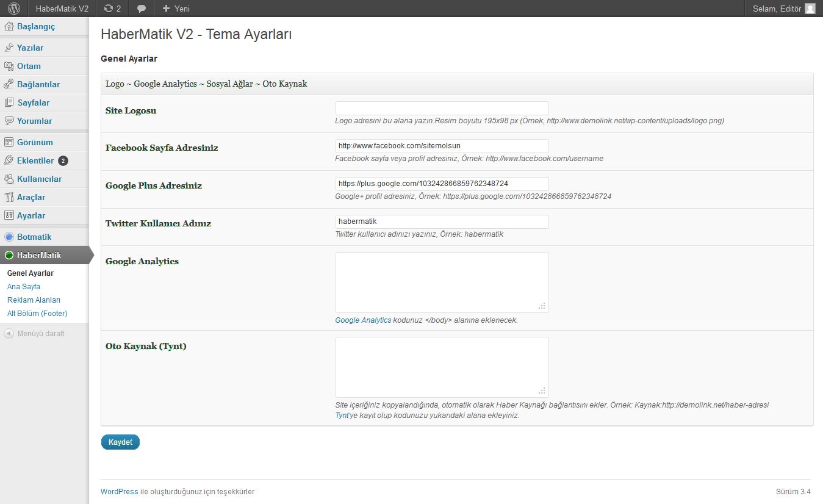Select the Reklam Alanları submenu item
Screen dimensions: 823x504
point(34,300)
